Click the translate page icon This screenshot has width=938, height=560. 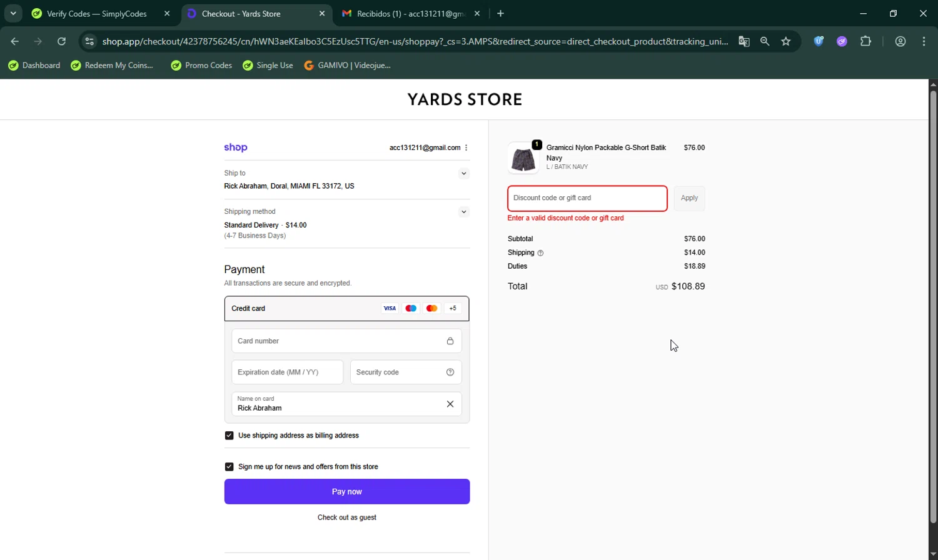click(x=744, y=41)
